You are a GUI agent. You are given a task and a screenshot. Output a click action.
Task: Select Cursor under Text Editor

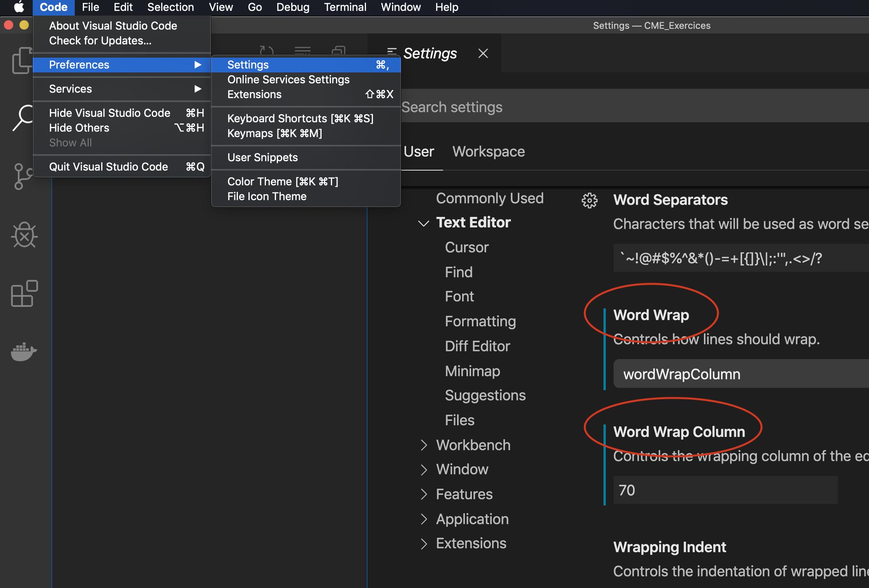point(466,247)
